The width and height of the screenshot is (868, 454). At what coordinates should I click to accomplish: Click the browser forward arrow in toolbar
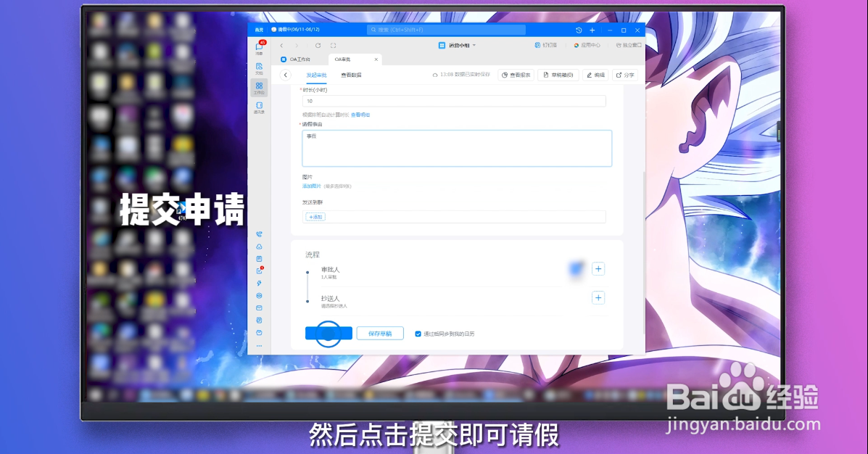297,46
